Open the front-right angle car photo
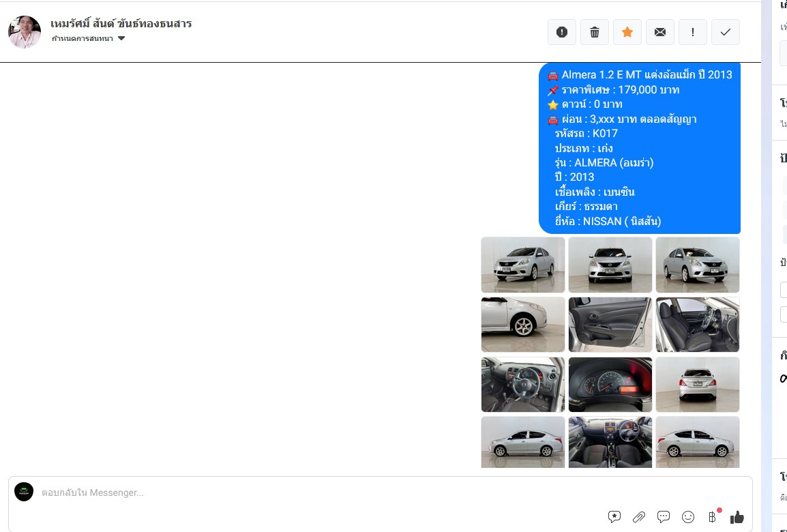787x532 pixels. pyautogui.click(x=698, y=265)
